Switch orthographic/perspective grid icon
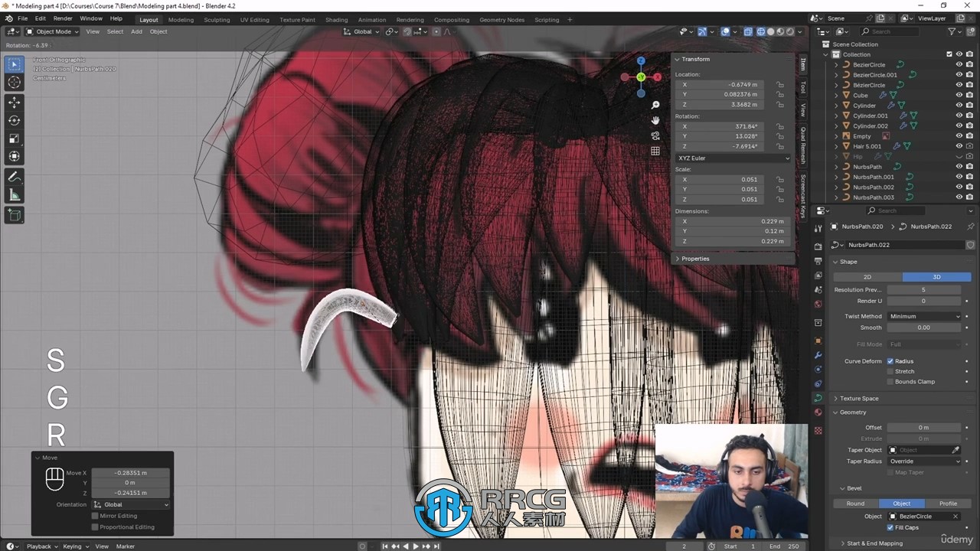This screenshot has width=980, height=551. tap(655, 151)
